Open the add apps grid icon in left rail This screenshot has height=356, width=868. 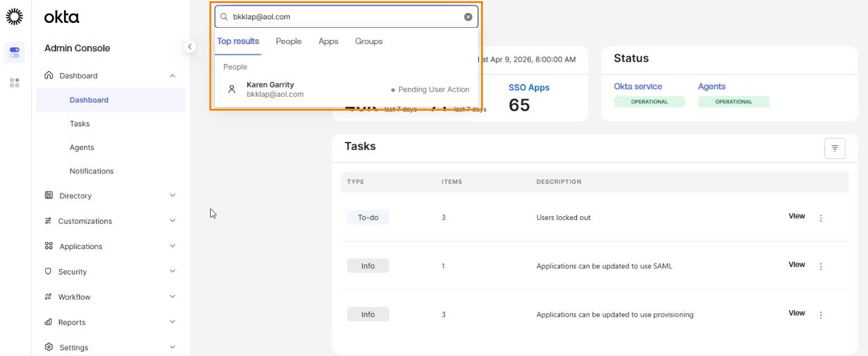pos(14,83)
